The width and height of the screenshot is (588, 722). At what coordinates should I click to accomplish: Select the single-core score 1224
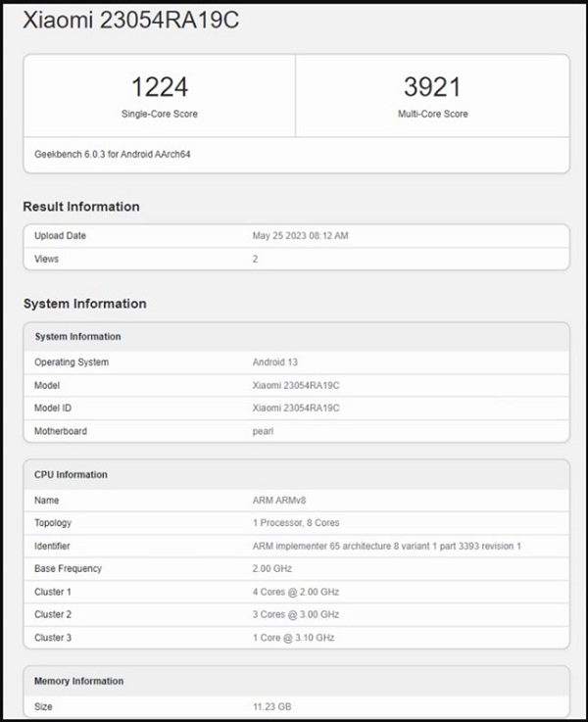pos(160,87)
